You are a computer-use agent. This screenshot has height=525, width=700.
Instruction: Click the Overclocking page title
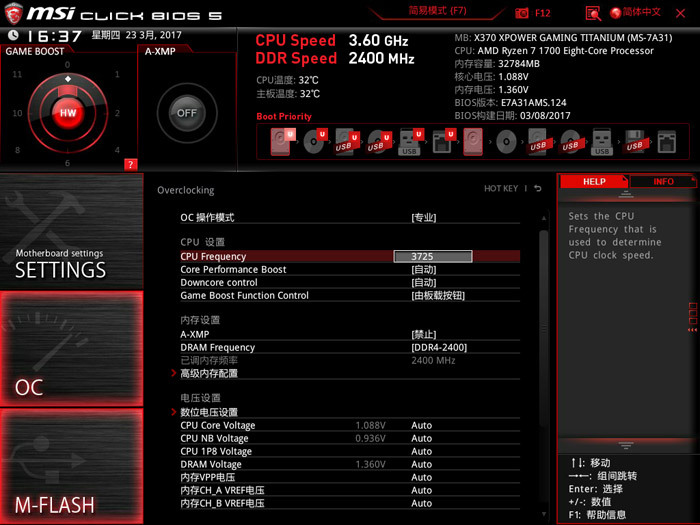click(186, 190)
